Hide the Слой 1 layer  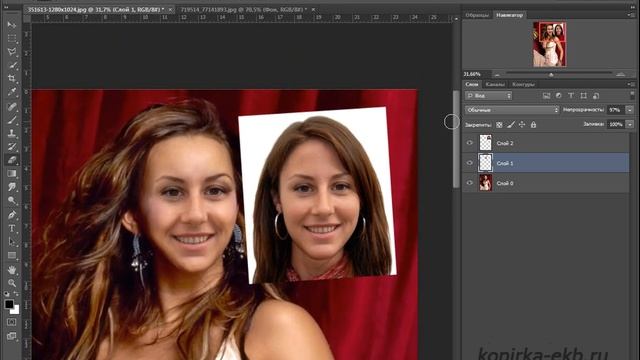[469, 163]
